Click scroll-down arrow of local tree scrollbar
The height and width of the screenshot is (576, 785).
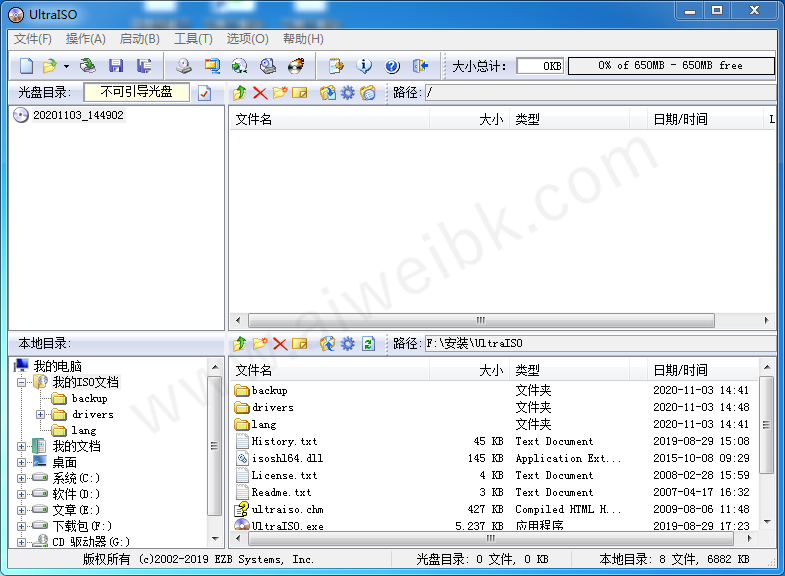pos(215,539)
